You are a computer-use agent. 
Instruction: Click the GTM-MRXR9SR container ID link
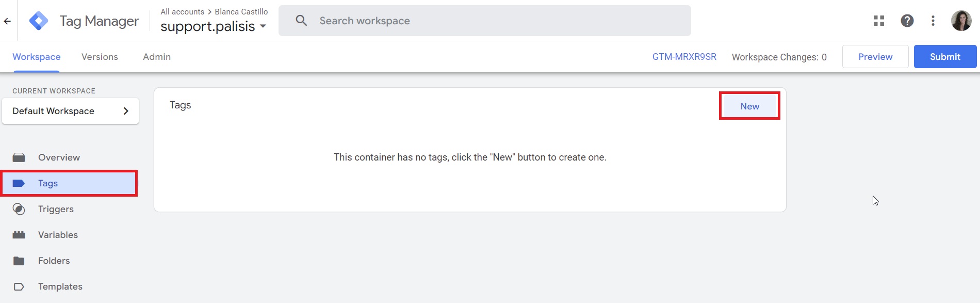point(684,57)
